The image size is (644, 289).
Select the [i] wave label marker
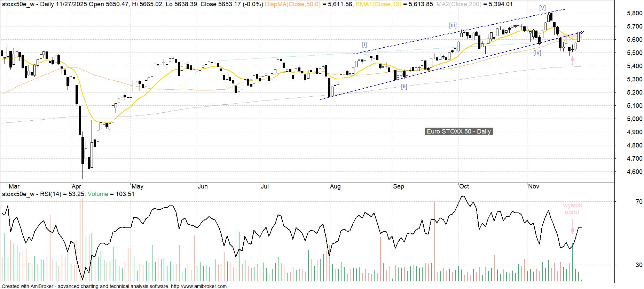pyautogui.click(x=364, y=44)
